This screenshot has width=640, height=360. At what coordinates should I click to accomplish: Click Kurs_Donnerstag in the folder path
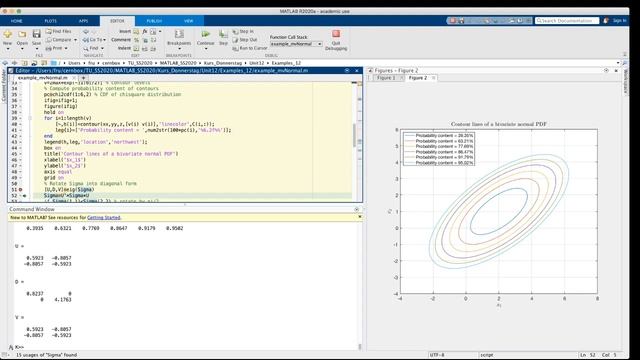pyautogui.click(x=222, y=63)
